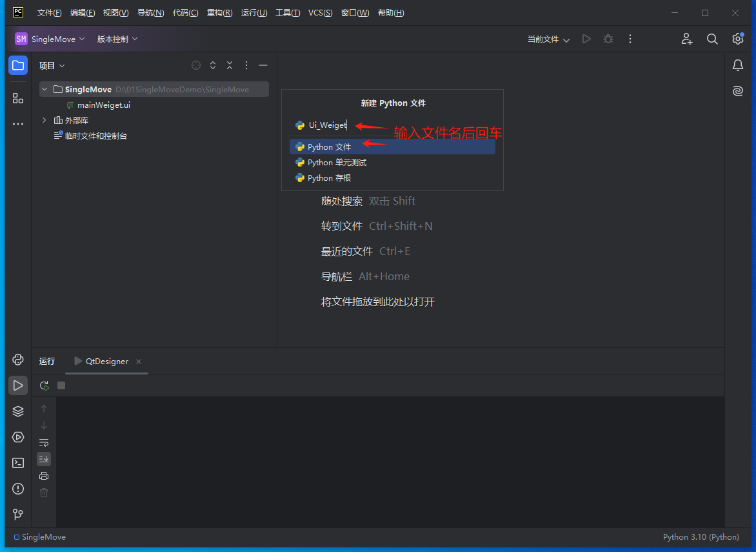The height and width of the screenshot is (552, 756).
Task: Click the Python 3.10 interpreter status
Action: tap(701, 537)
